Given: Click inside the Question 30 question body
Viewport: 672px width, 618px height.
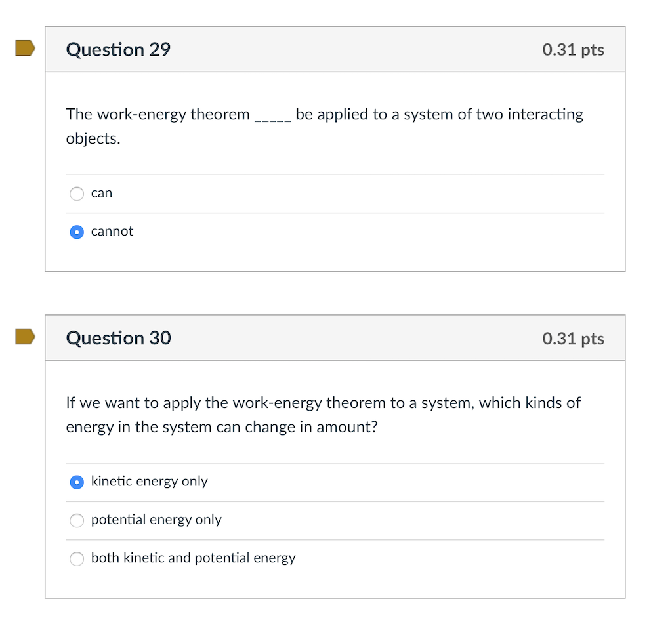Looking at the screenshot, I should click(x=322, y=415).
